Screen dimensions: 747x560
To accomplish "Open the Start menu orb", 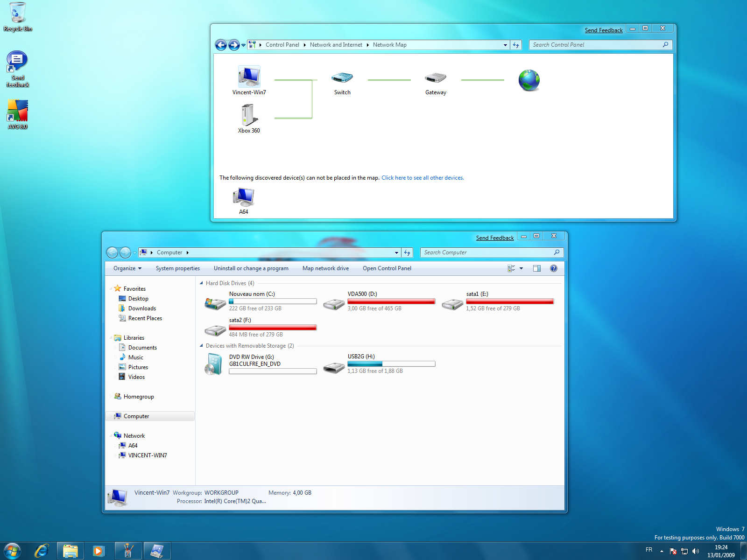I will pos(12,551).
